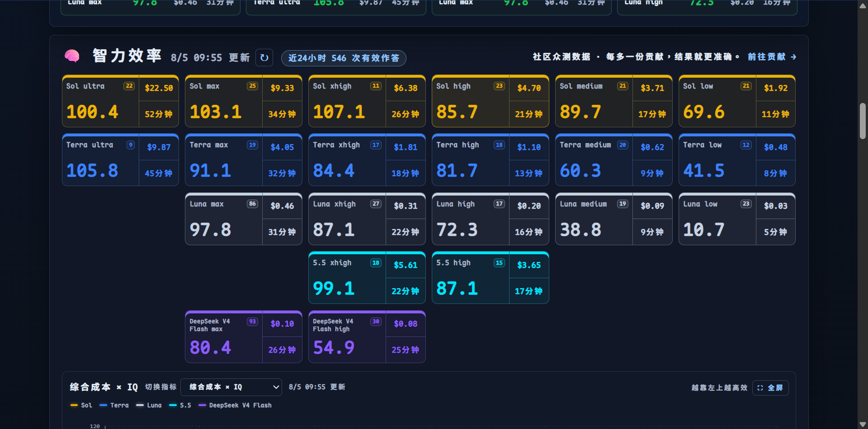
Task: Click the 5.5 xhigh price $5.61
Action: click(406, 265)
